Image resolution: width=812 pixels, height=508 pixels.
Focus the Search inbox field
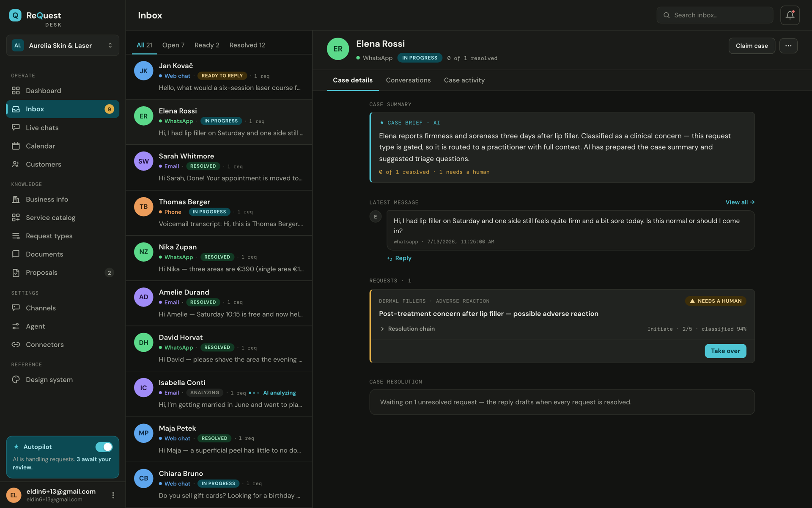715,15
